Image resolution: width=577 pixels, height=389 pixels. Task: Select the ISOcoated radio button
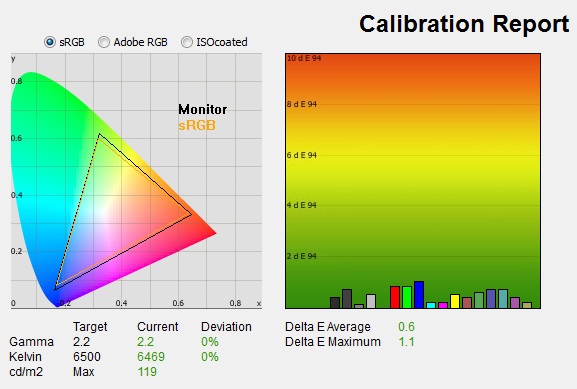point(187,42)
